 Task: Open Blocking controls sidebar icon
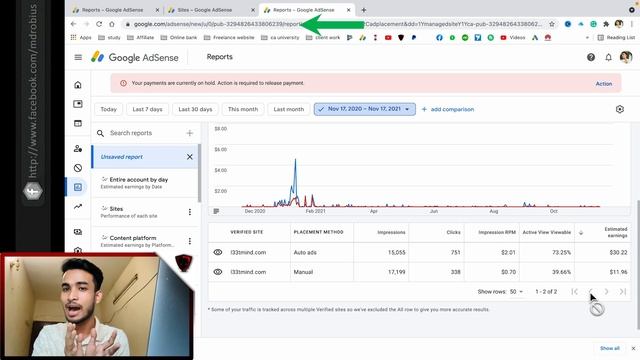(x=78, y=168)
